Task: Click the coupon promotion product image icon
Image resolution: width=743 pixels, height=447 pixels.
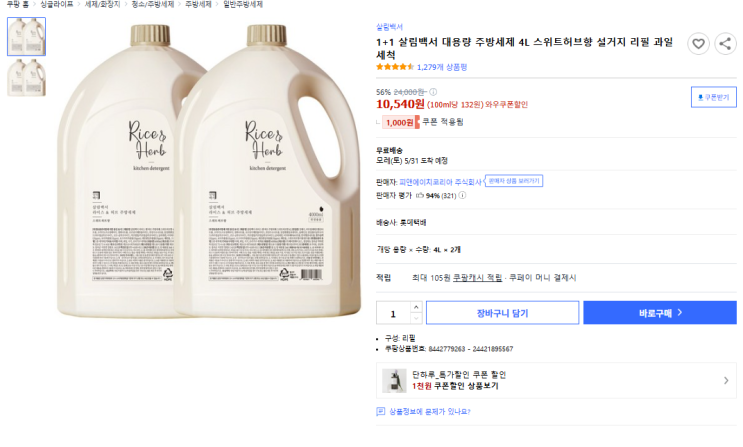Action: (394, 380)
